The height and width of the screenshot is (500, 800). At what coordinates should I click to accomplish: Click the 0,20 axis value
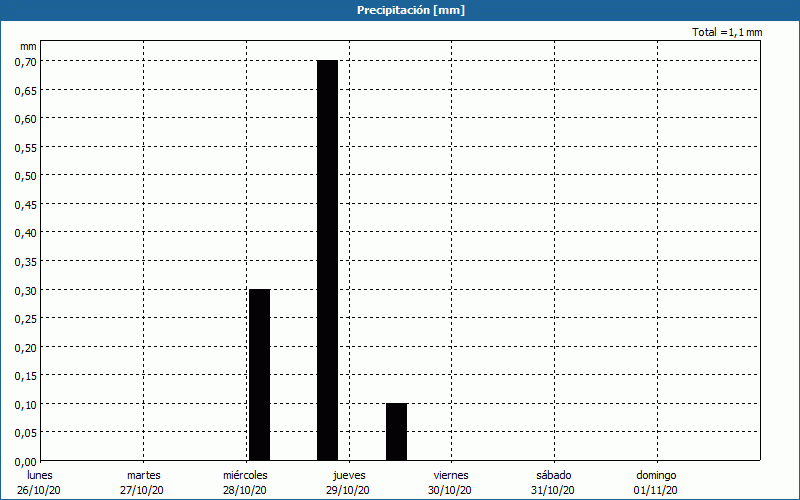[26, 347]
